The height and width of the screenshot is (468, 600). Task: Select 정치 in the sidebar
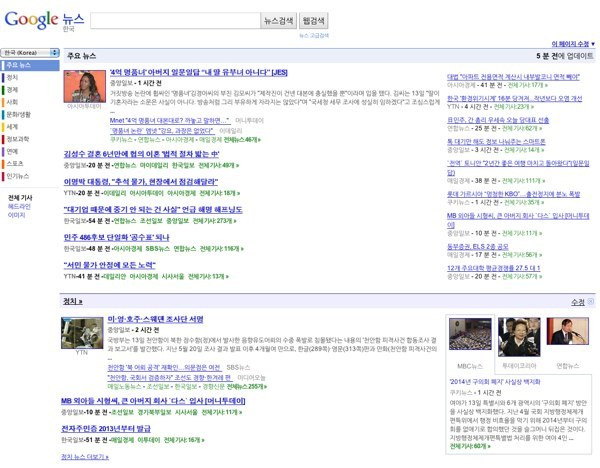coord(12,77)
